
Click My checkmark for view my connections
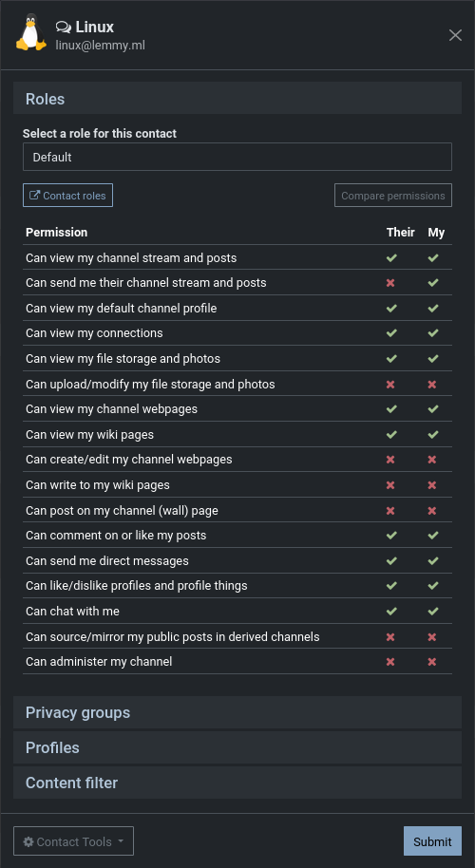pos(433,333)
